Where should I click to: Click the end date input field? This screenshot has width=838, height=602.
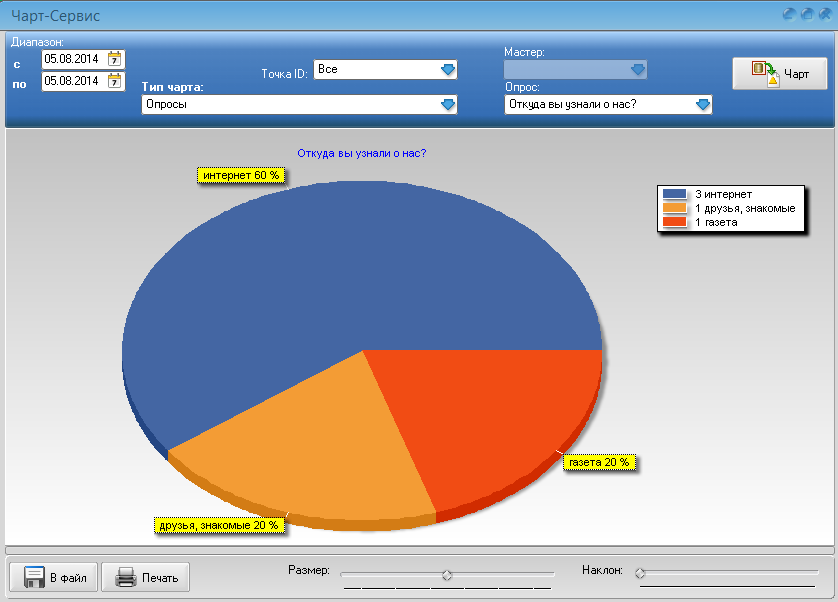pyautogui.click(x=73, y=81)
